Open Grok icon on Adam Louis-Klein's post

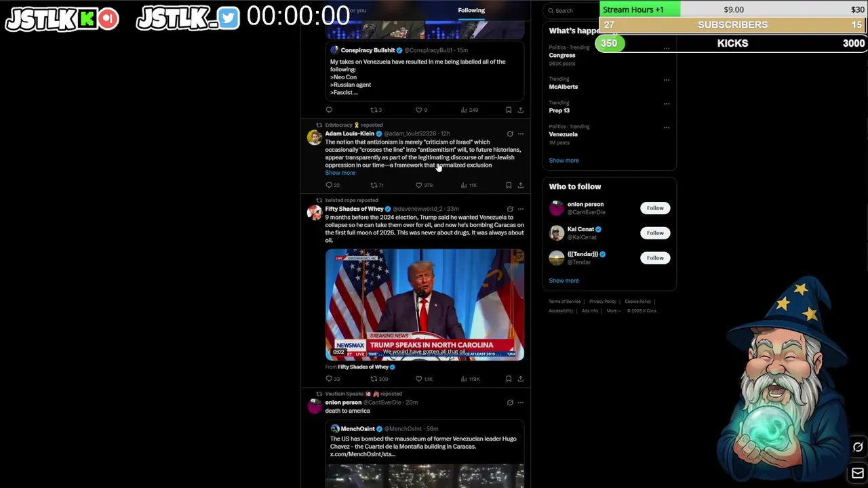(x=510, y=134)
